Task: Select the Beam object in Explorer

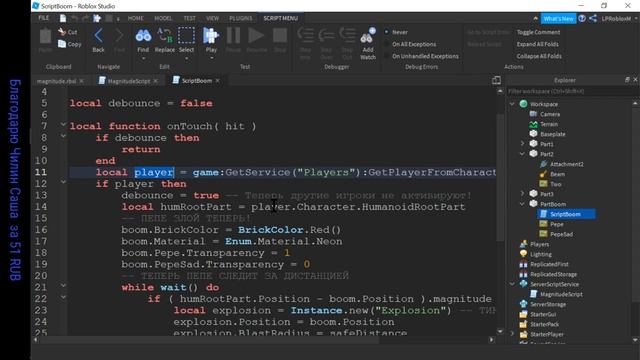Action: [x=557, y=174]
